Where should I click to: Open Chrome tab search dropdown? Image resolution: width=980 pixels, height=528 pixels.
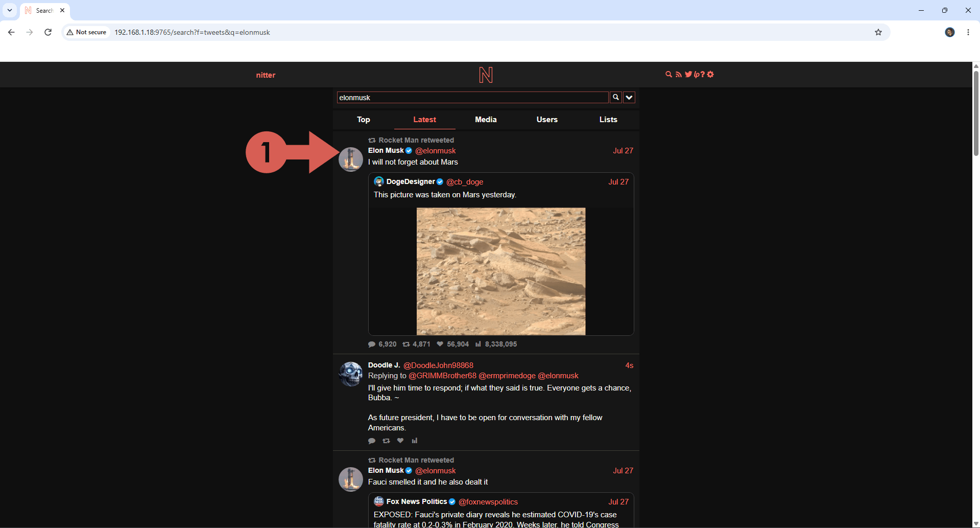10,10
